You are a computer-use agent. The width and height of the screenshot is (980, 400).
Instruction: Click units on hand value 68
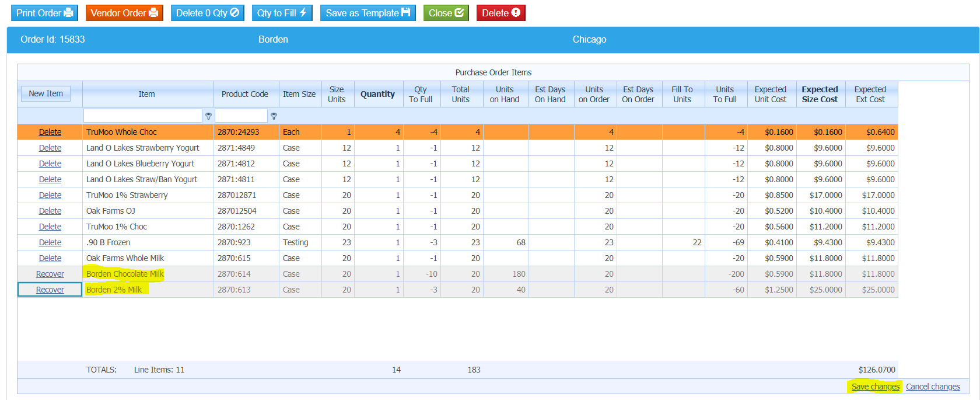coord(521,242)
